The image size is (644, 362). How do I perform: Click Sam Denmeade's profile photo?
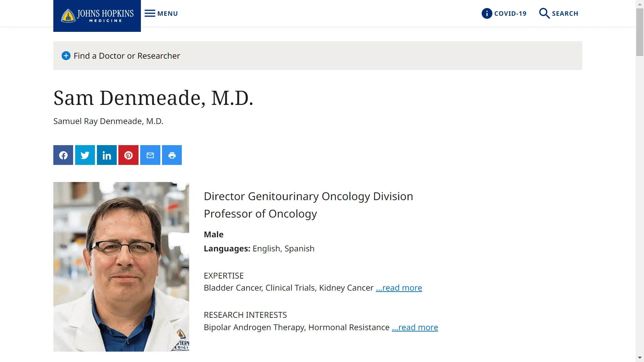point(121,267)
